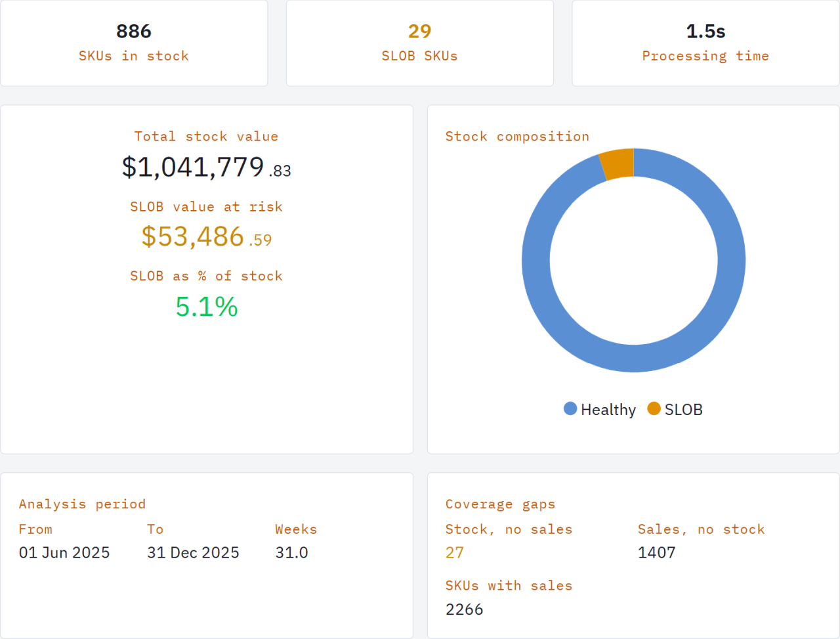Image resolution: width=840 pixels, height=639 pixels.
Task: Select the 886 SKUs in stock card
Action: pos(134,43)
